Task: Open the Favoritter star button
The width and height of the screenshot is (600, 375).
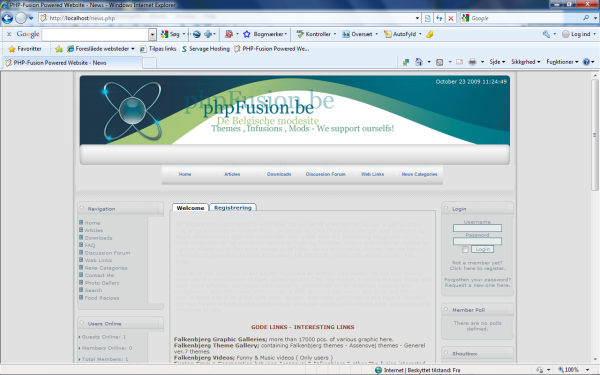Action: [25, 49]
